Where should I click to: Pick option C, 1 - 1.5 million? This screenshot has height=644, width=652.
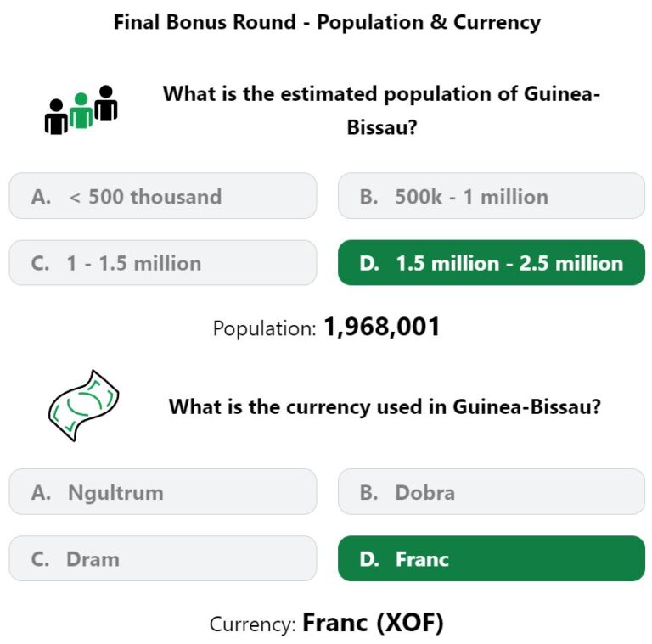163,262
